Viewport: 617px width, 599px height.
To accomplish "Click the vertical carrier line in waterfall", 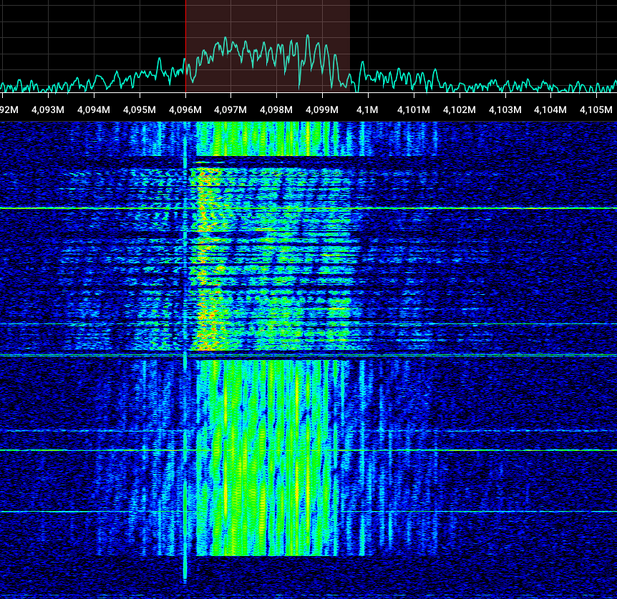I will (185, 352).
